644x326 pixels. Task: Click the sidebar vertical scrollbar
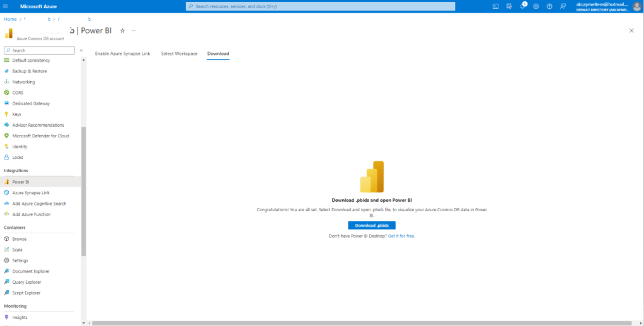pos(83,189)
